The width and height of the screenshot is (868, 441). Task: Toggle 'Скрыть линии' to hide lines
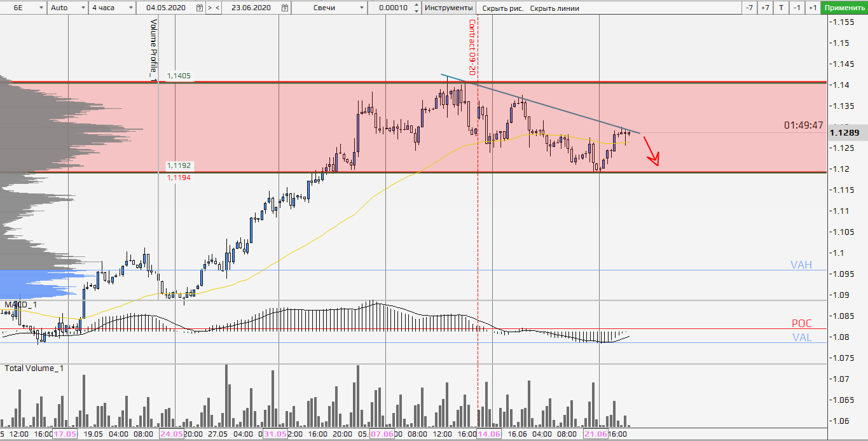pyautogui.click(x=555, y=8)
